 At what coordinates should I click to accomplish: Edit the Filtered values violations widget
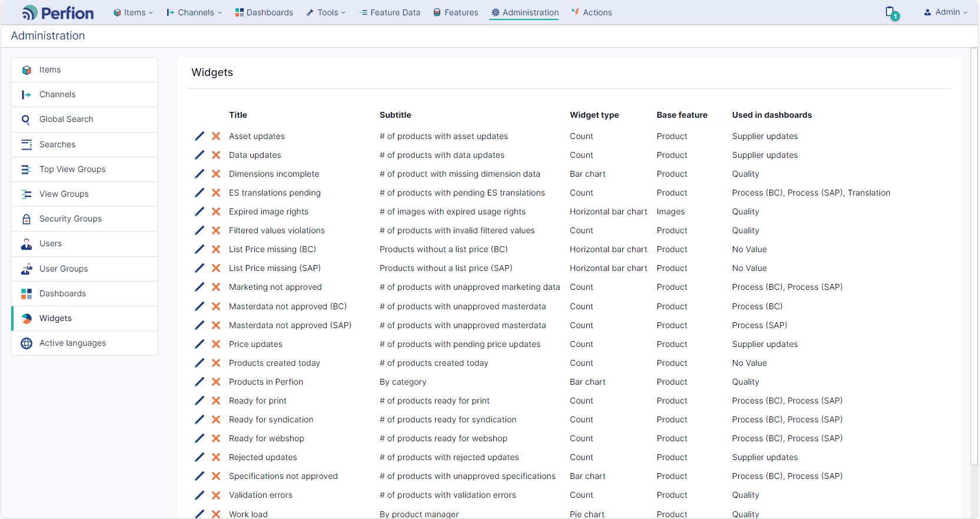point(200,230)
